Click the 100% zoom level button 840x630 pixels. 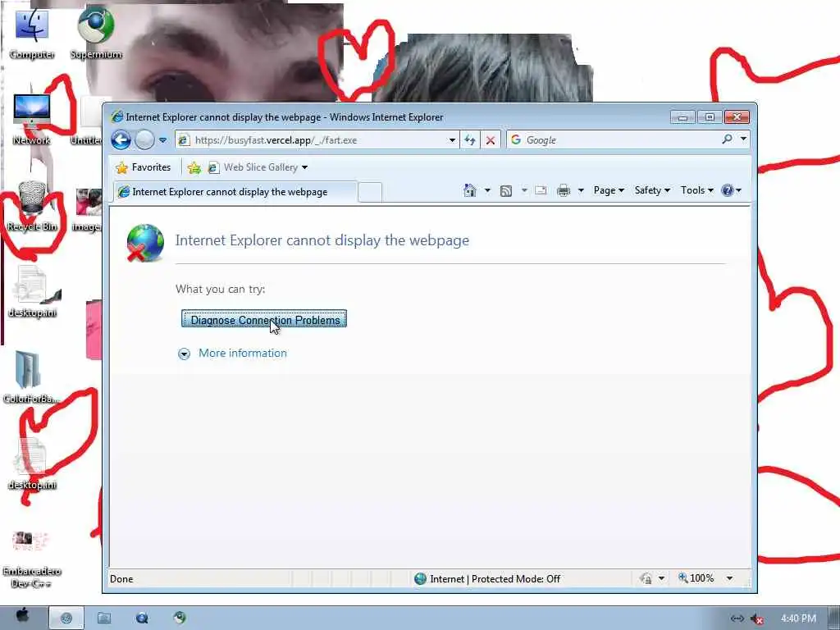click(696, 578)
